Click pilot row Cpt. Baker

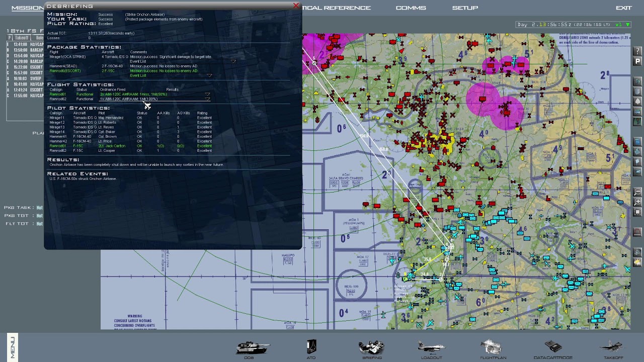(x=130, y=132)
